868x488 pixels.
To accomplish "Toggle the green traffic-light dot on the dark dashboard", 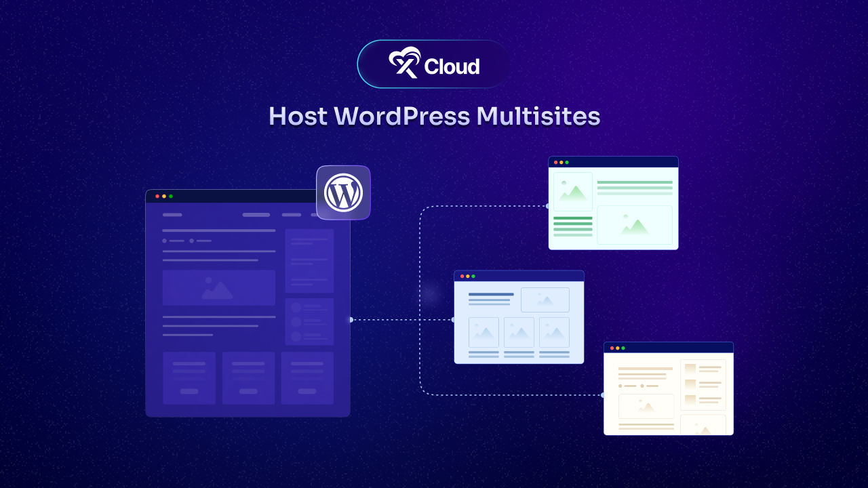I will [172, 196].
